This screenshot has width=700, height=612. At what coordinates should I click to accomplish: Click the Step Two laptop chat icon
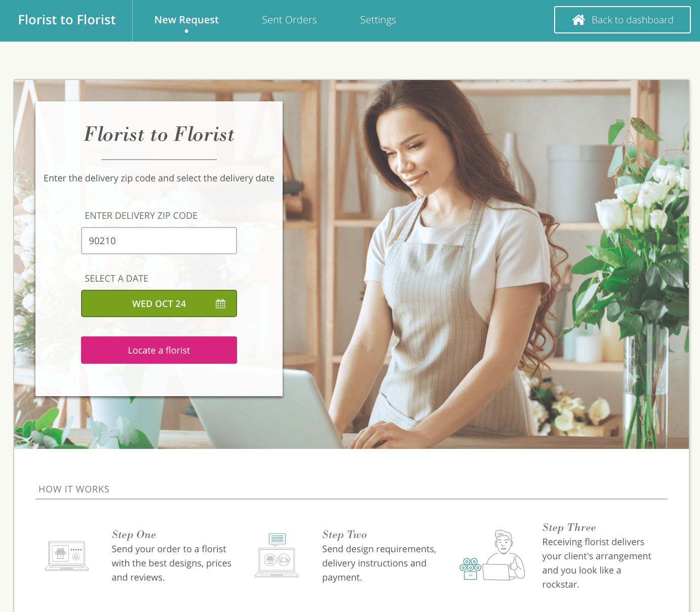point(277,555)
